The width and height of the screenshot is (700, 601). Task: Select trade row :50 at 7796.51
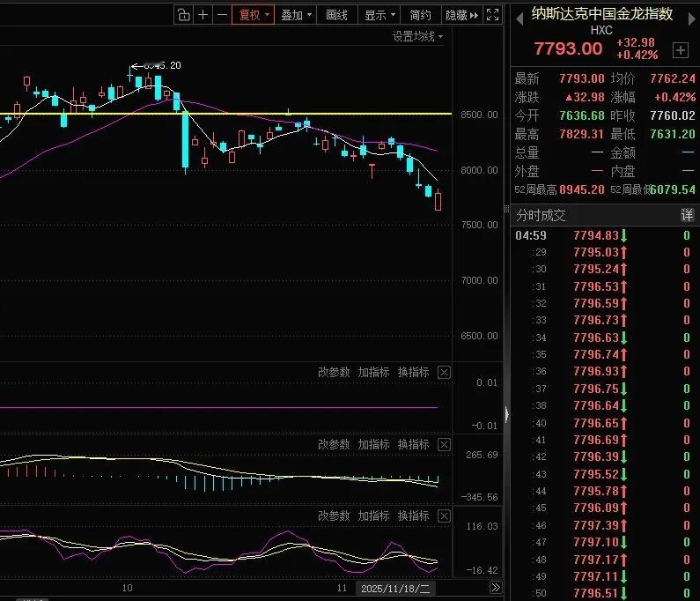(603, 593)
